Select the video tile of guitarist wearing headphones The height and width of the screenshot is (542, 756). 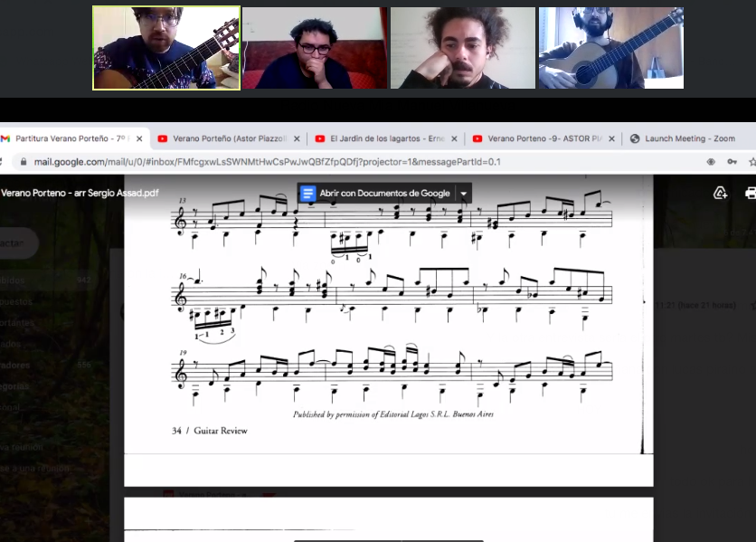click(x=611, y=48)
